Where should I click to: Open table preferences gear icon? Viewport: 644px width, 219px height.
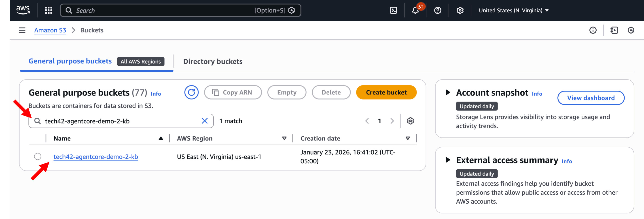click(410, 121)
